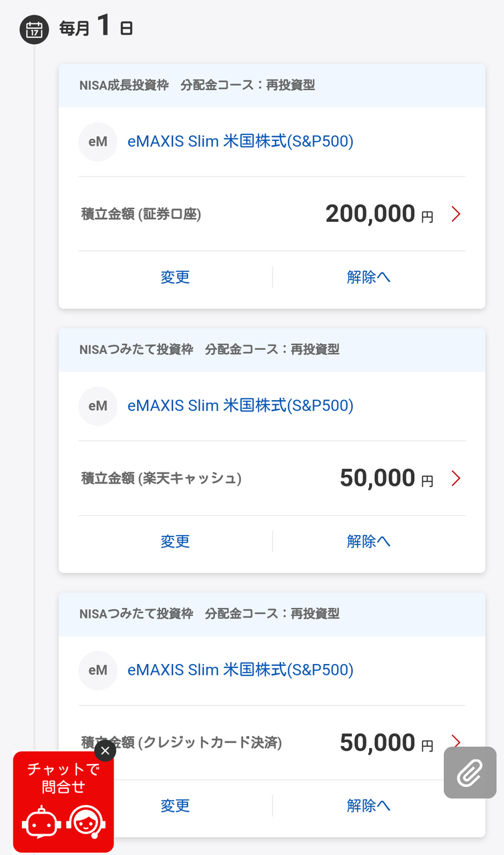Screen dimensions: 504x855
Task: Open the チャットで問合せ chat support banner
Action: click(x=63, y=802)
